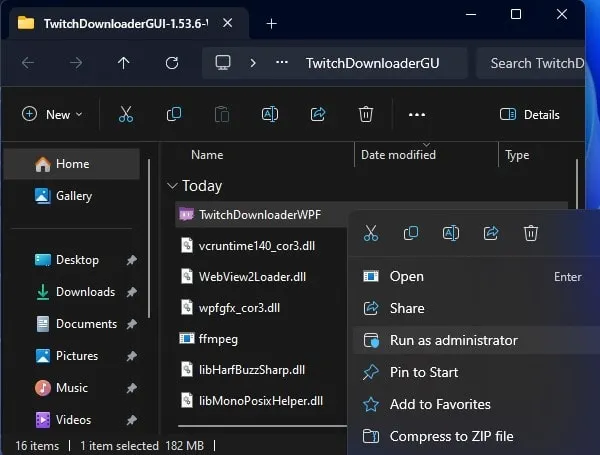
Task: Choose Open in the context menu
Action: click(x=476, y=276)
